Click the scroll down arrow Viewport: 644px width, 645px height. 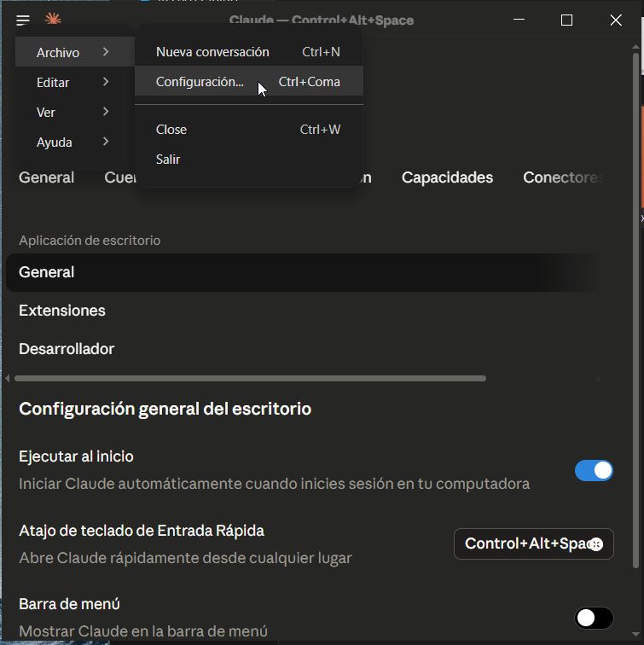(x=635, y=634)
